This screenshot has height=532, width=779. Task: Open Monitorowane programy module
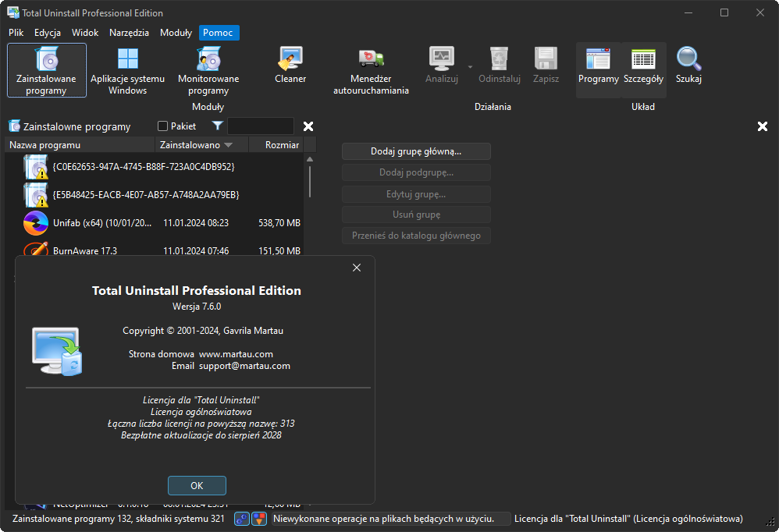pos(208,70)
